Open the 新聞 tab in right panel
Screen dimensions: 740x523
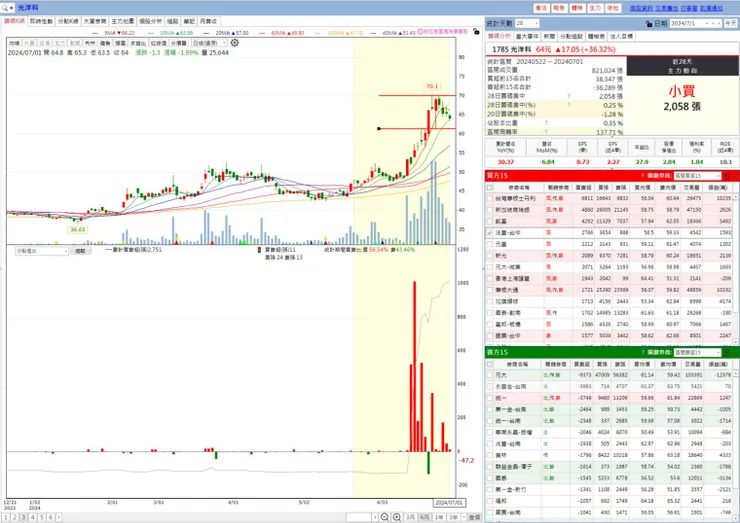(549, 36)
